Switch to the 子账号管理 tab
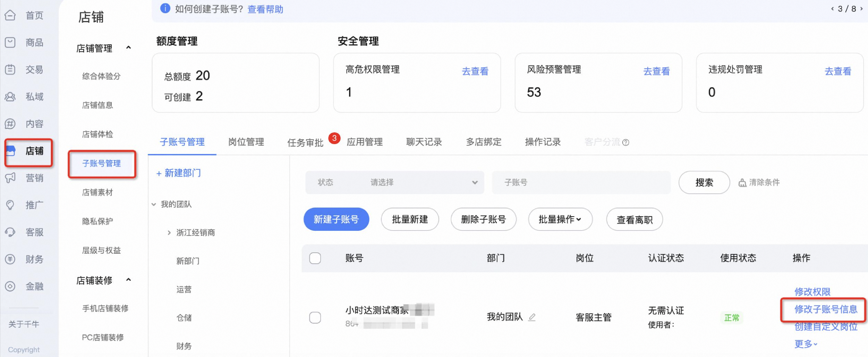This screenshot has height=357, width=868. pyautogui.click(x=182, y=142)
